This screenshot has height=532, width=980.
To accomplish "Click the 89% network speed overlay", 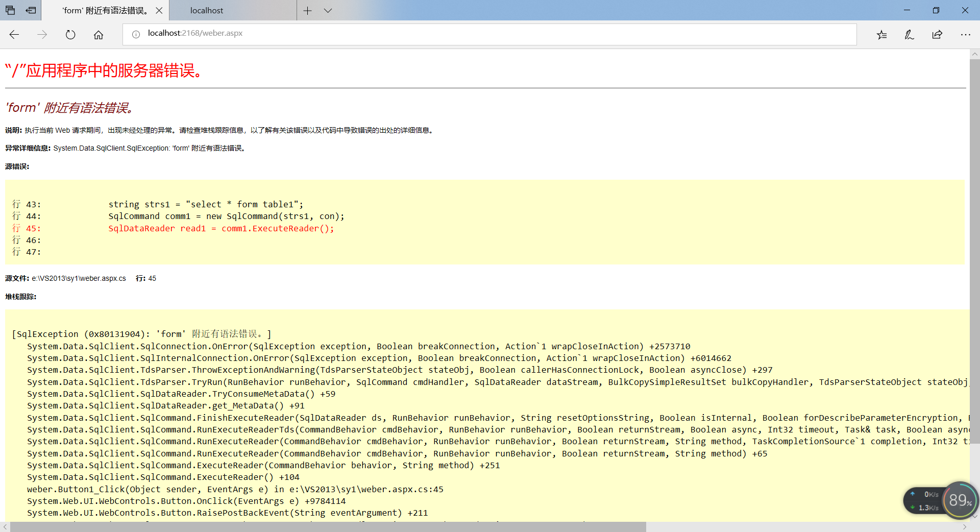I will (959, 501).
